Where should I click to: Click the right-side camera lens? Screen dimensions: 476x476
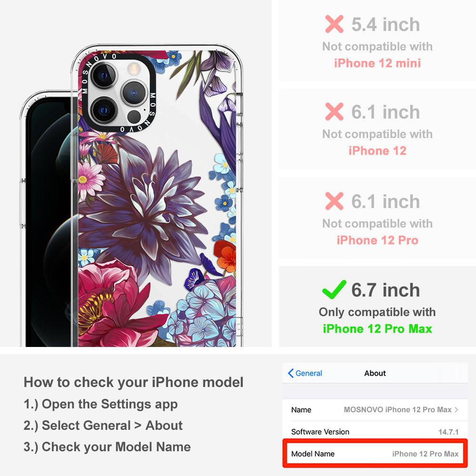134,93
